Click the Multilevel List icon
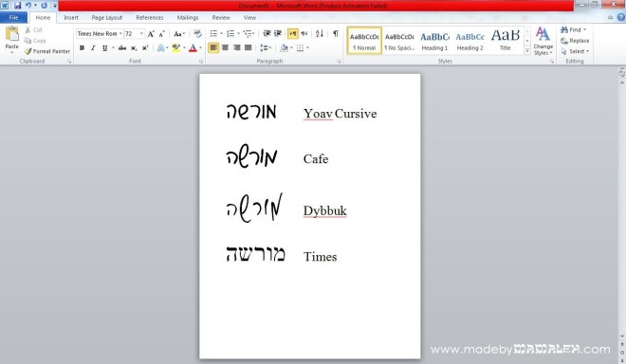The height and width of the screenshot is (364, 626). [248, 34]
